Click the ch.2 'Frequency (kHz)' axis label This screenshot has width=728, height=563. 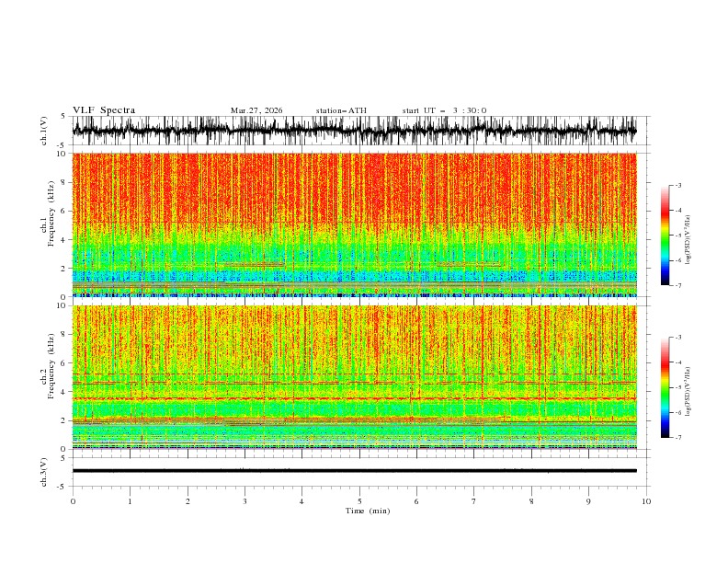click(51, 366)
